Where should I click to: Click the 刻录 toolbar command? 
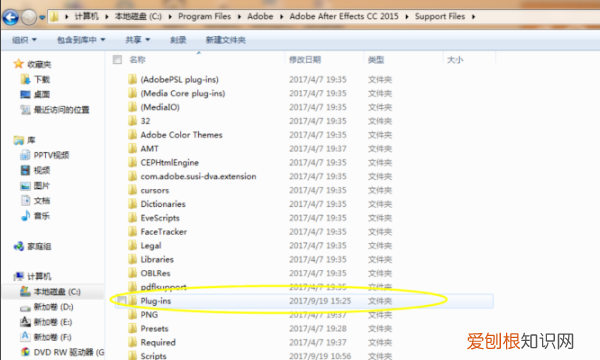click(178, 40)
